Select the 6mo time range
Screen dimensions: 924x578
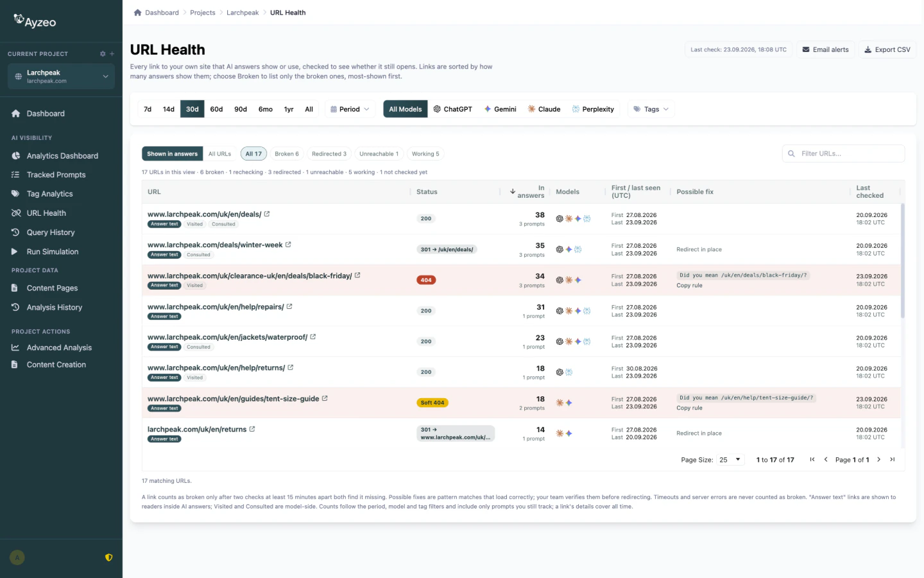coord(266,109)
